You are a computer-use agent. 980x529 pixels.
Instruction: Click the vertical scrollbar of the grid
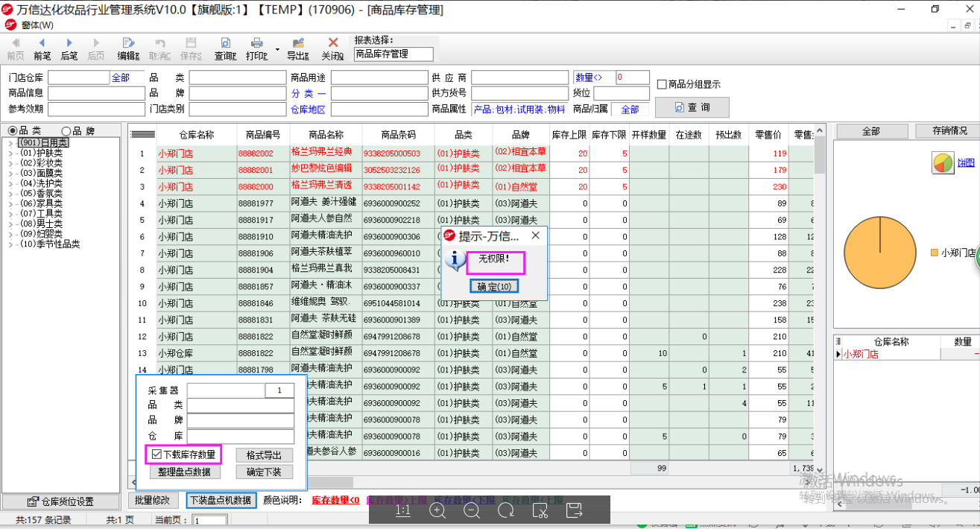pyautogui.click(x=820, y=298)
